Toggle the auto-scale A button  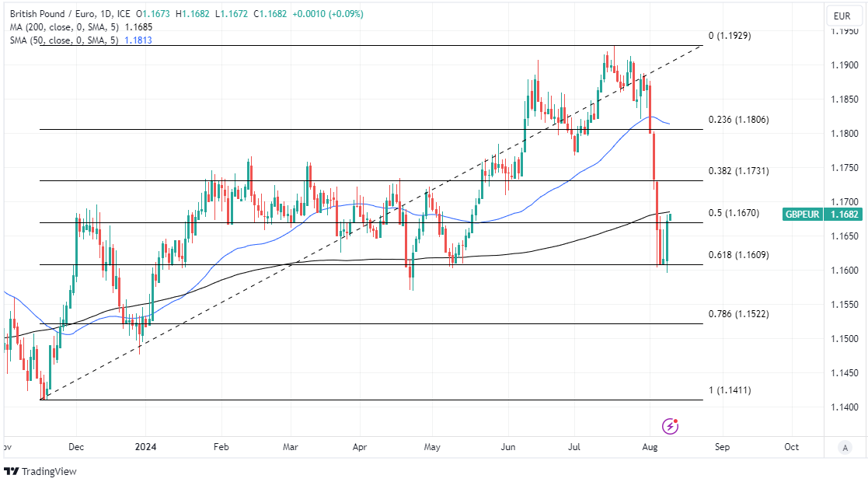[x=845, y=448]
